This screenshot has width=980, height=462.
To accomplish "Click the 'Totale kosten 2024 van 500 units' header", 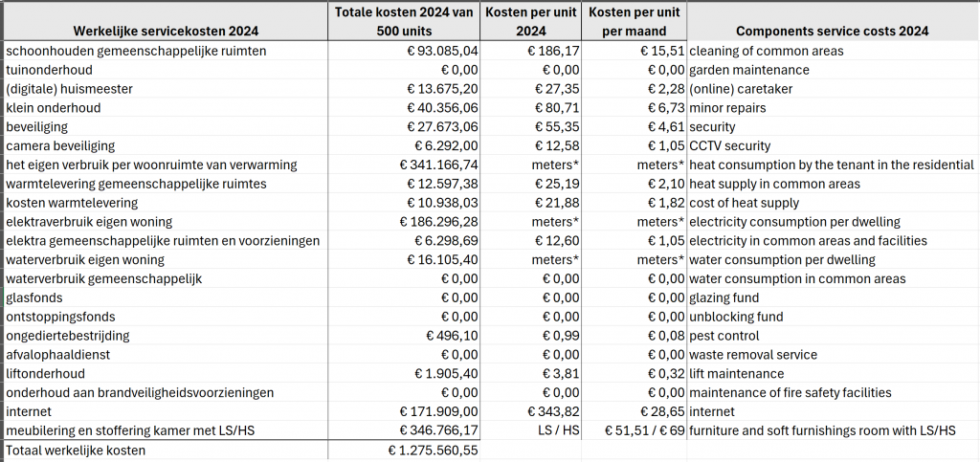I will pyautogui.click(x=404, y=22).
